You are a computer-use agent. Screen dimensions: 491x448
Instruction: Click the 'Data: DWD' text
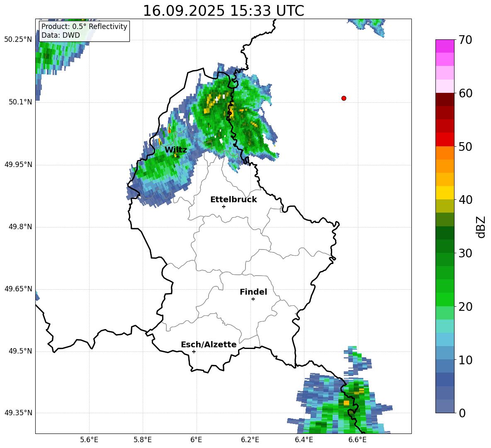tap(61, 35)
